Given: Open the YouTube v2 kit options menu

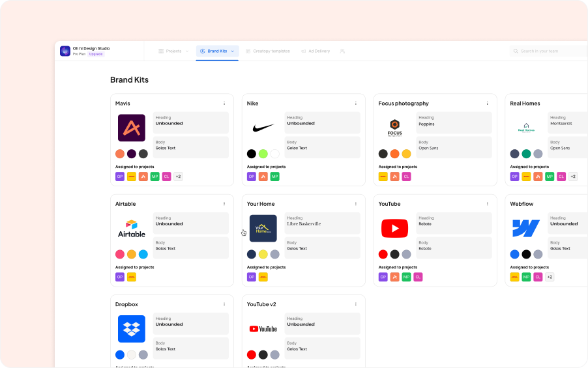Looking at the screenshot, I should click(356, 304).
